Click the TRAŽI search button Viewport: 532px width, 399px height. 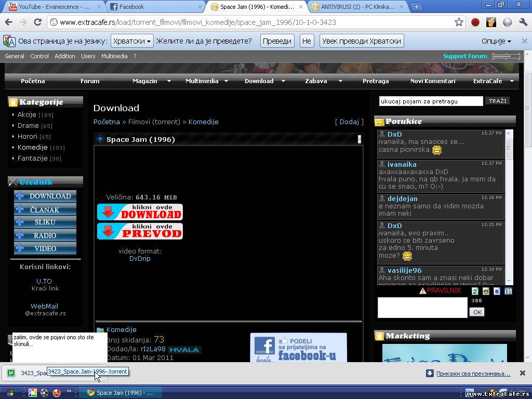pos(497,101)
